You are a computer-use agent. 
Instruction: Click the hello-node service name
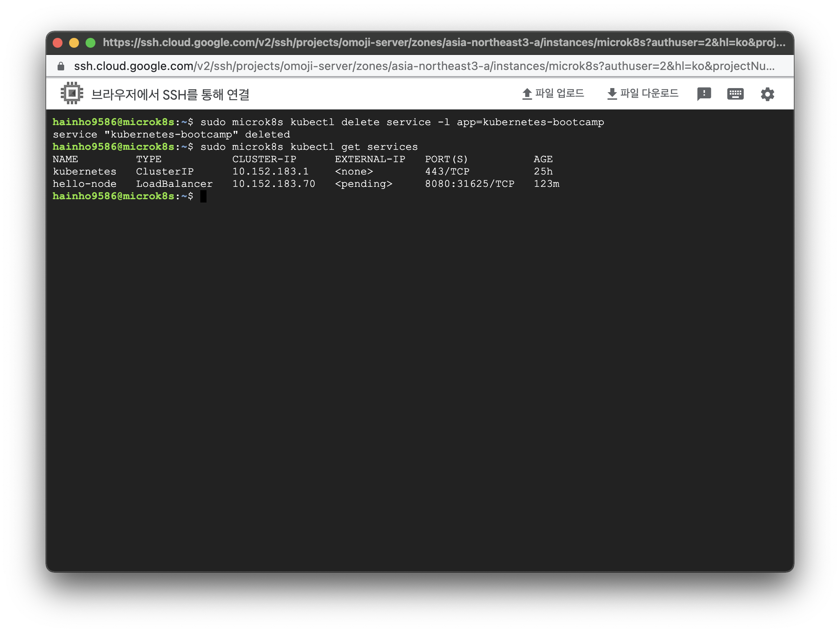click(85, 184)
